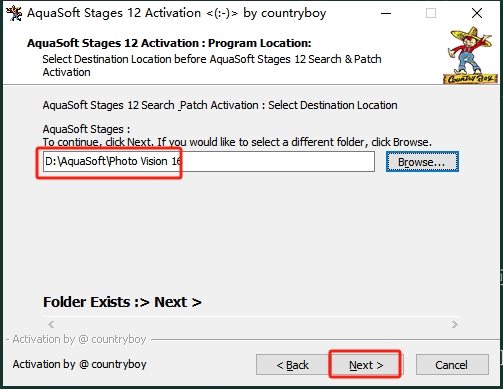The width and height of the screenshot is (503, 389).
Task: Click the Next > button
Action: pos(366,365)
